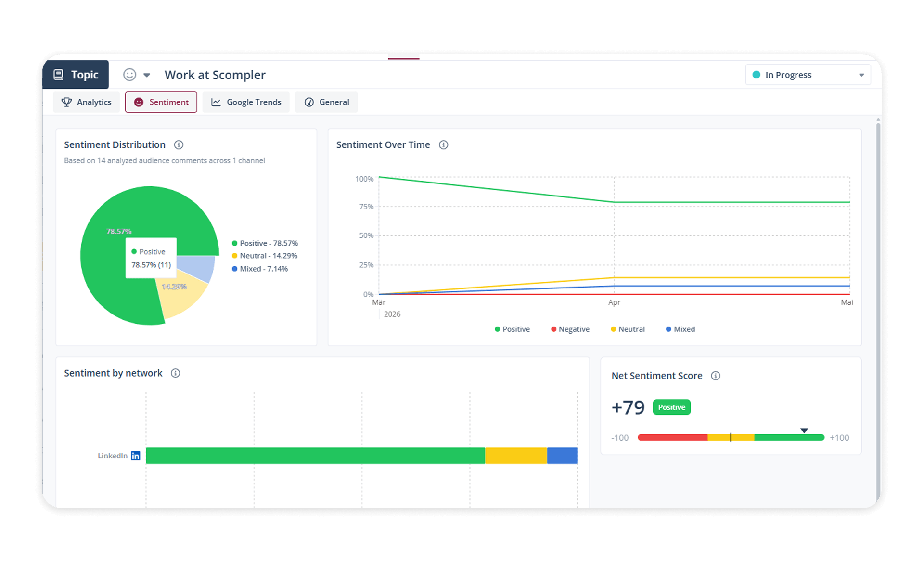924x562 pixels.
Task: Click the Net Sentiment score gauge marker
Action: 804,431
